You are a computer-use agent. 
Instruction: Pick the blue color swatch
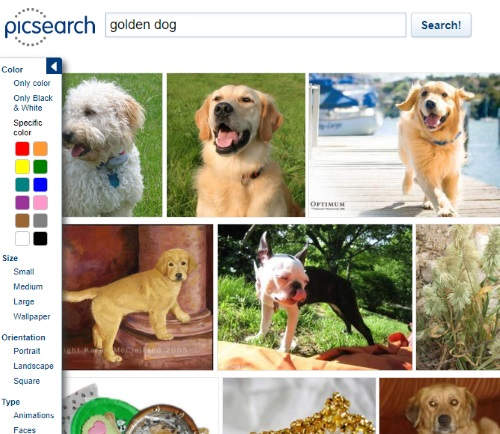click(x=40, y=185)
